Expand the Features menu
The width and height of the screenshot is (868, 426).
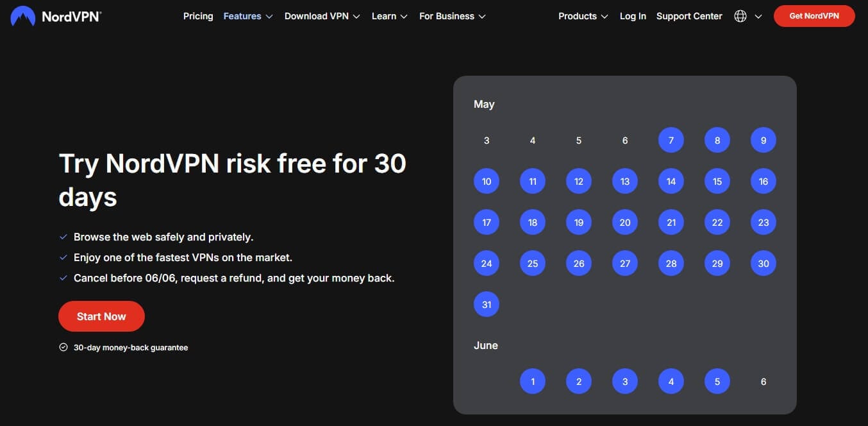(248, 16)
